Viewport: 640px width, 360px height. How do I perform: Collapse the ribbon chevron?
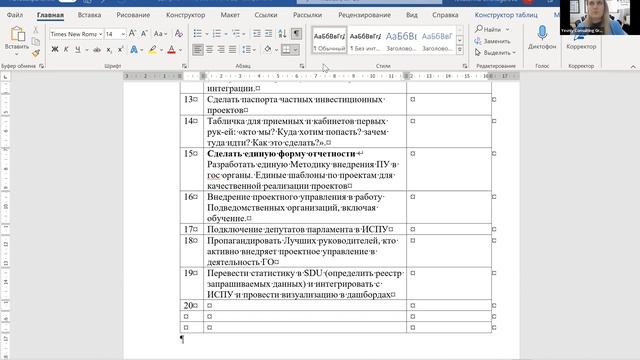point(633,66)
